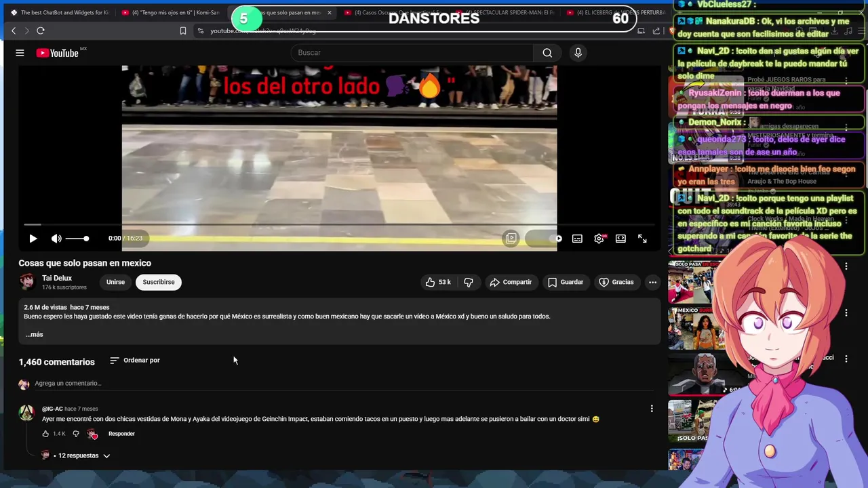
Task: Open the @IG-AC commenter profile
Action: click(52, 409)
